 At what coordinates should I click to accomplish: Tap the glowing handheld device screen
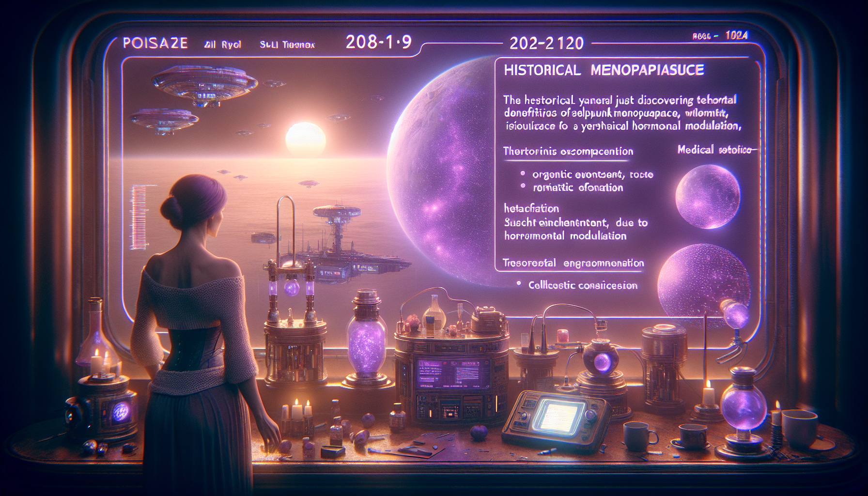pyautogui.click(x=555, y=417)
